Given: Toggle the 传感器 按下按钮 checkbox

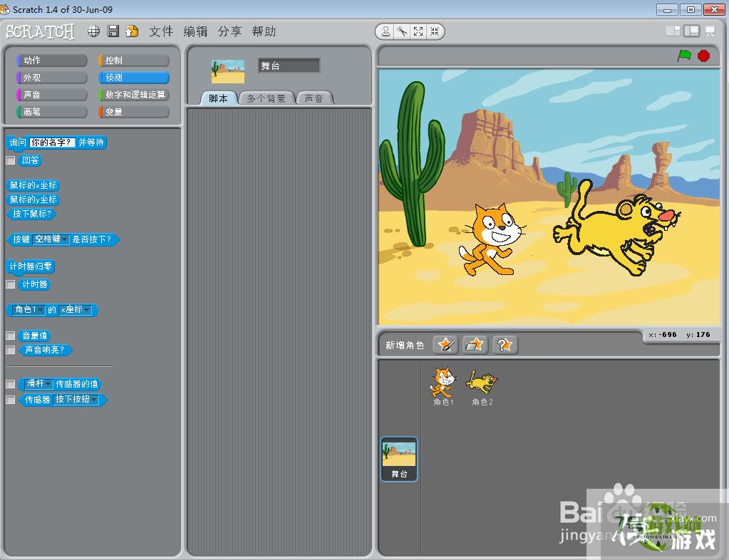Looking at the screenshot, I should (x=10, y=399).
